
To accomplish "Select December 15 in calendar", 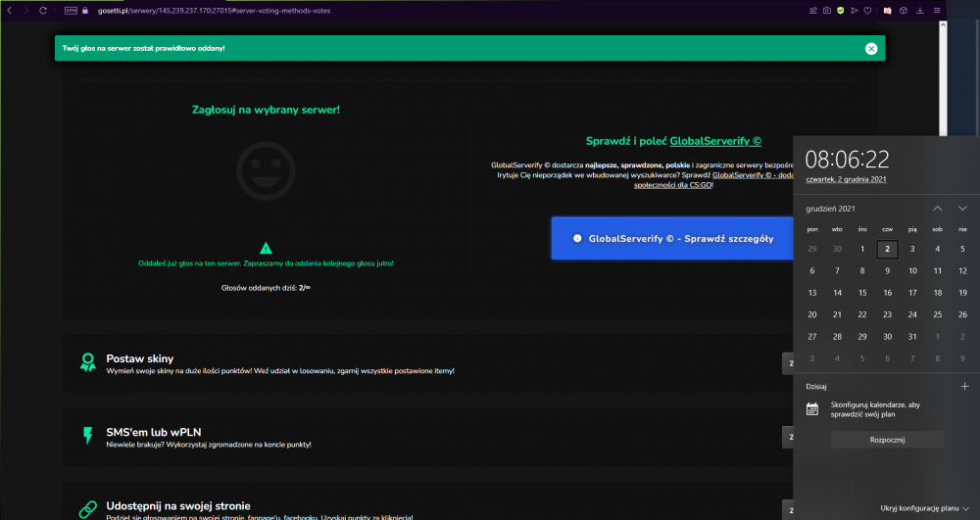I will pos(862,293).
